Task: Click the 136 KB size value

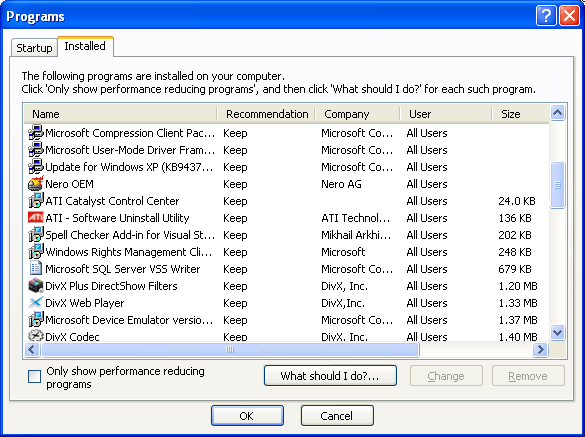Action: pos(515,218)
